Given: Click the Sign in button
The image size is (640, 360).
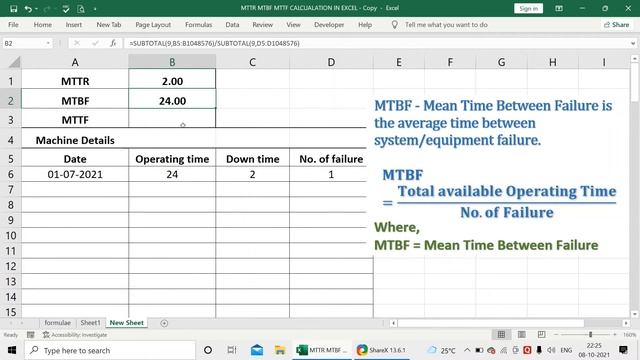Looking at the screenshot, I should pos(529,8).
